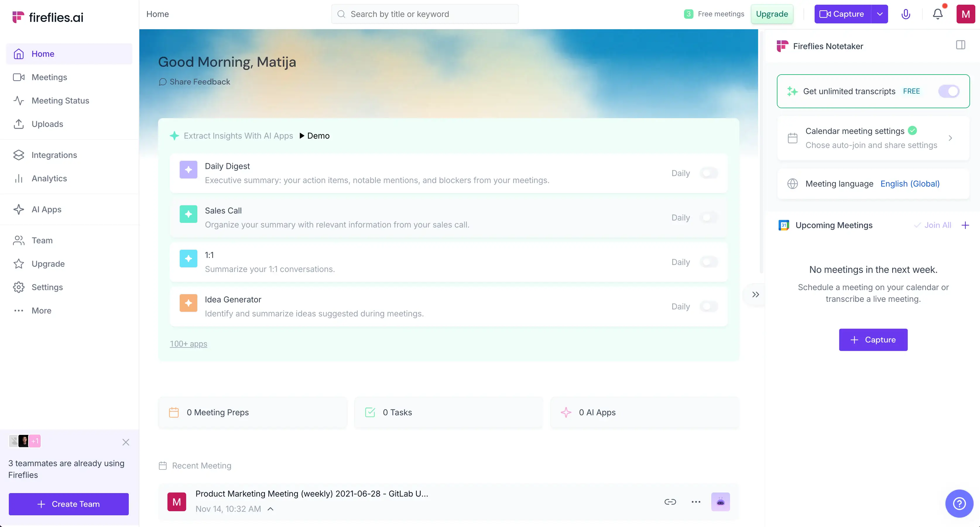980x527 pixels.
Task: Open the help question mark bubble
Action: pos(959,503)
